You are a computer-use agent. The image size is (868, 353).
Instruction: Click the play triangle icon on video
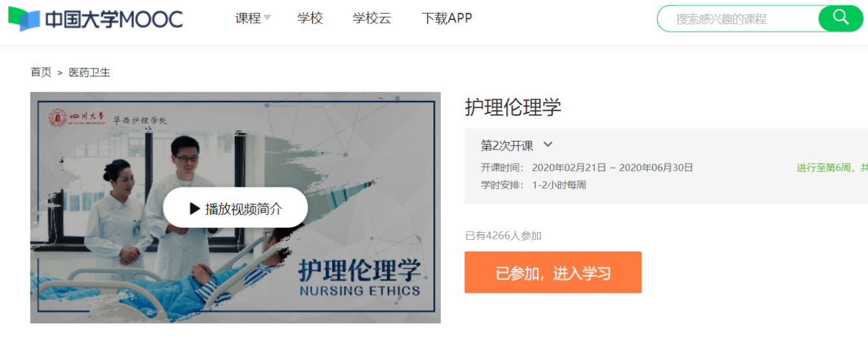[194, 208]
